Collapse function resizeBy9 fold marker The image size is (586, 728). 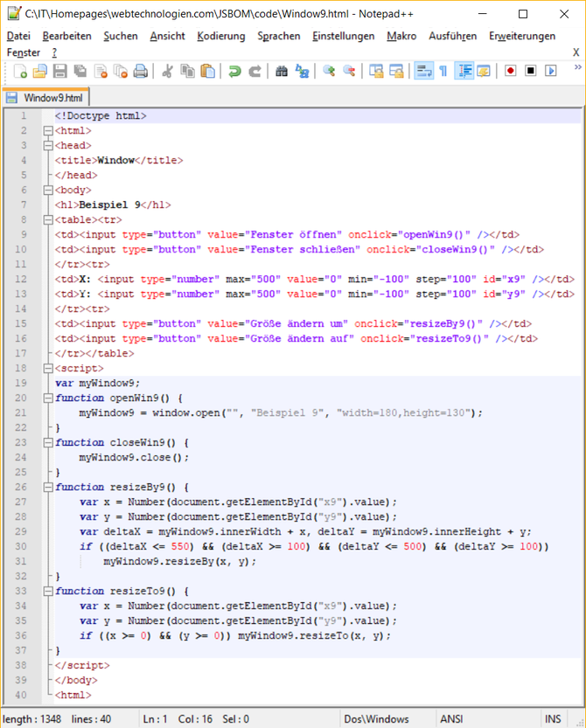48,488
